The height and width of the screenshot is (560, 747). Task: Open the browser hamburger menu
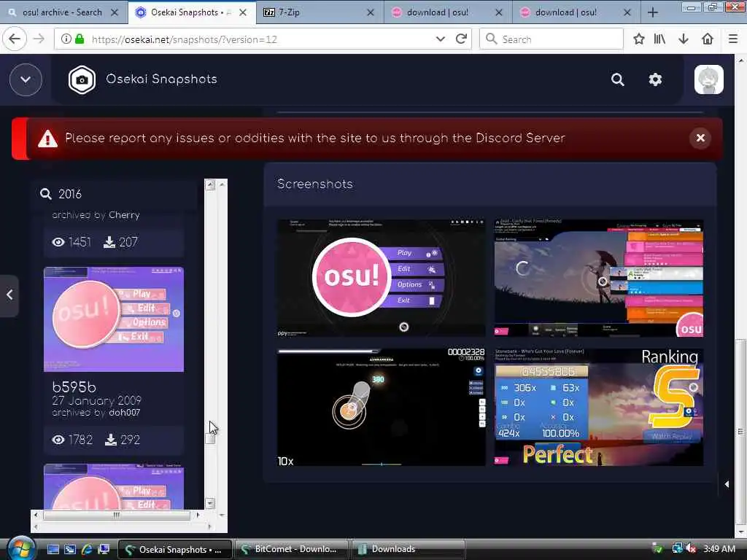(x=733, y=39)
